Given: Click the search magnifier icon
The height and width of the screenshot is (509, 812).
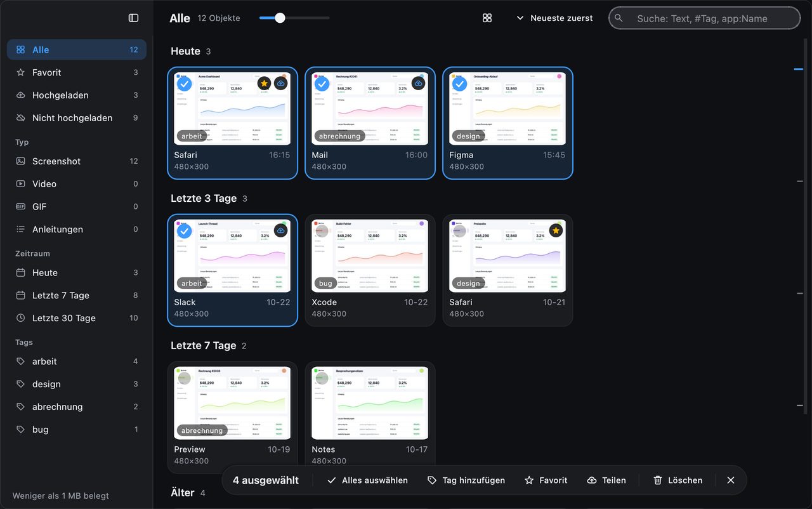Looking at the screenshot, I should click(x=620, y=18).
